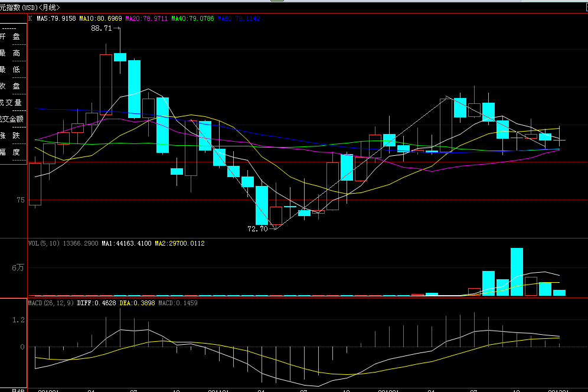The height and width of the screenshot is (392, 588).
Task: Click the 72.70 low price annotation
Action: (x=257, y=229)
